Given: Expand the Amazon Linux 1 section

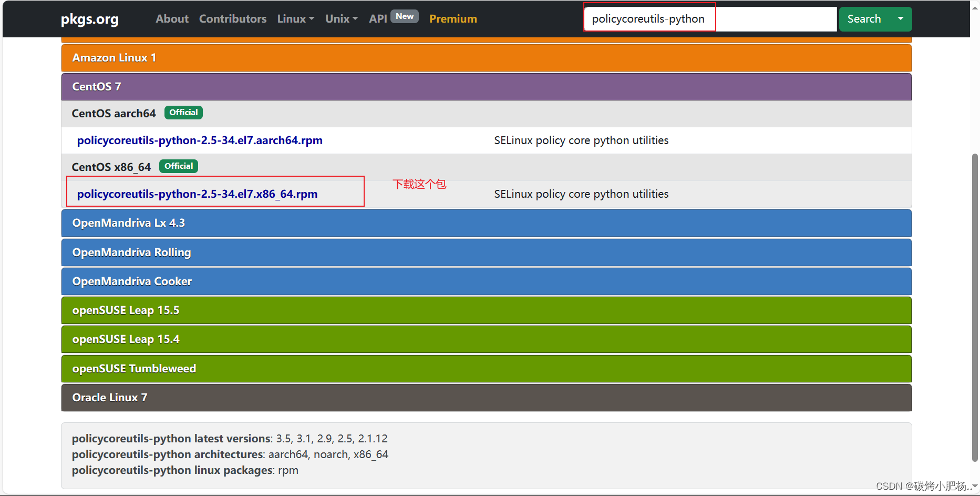Looking at the screenshot, I should [x=487, y=58].
